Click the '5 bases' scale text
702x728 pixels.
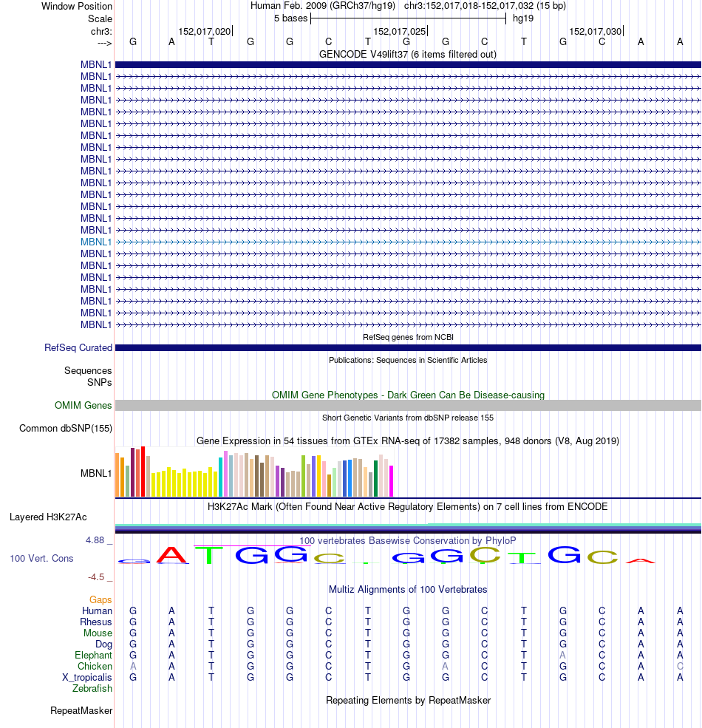click(290, 18)
